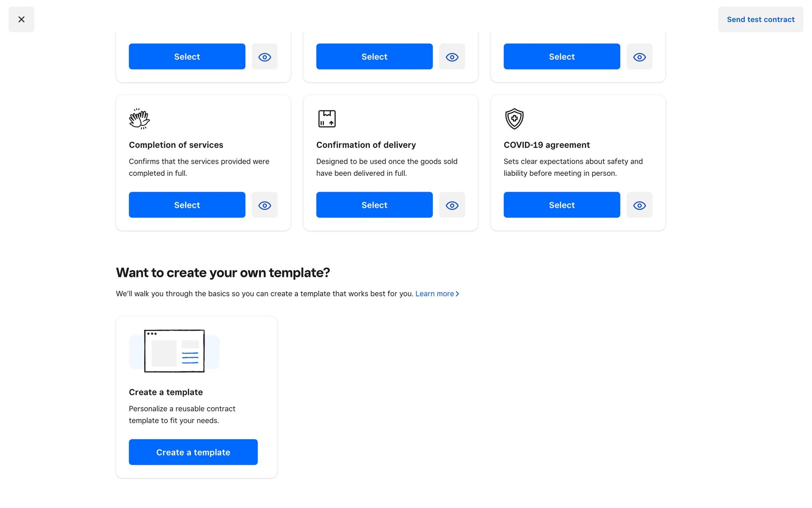Click Send test contract button
This screenshot has height=508, width=812.
(x=760, y=19)
